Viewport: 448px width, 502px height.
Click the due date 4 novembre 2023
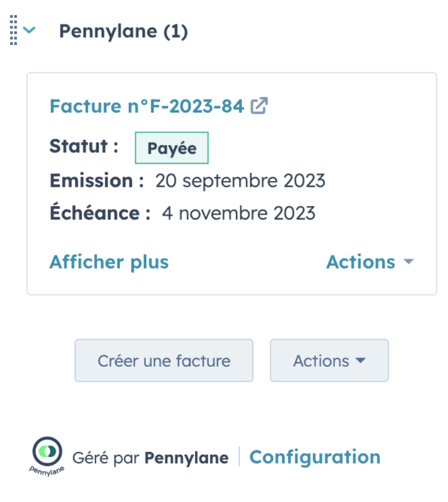(x=239, y=213)
